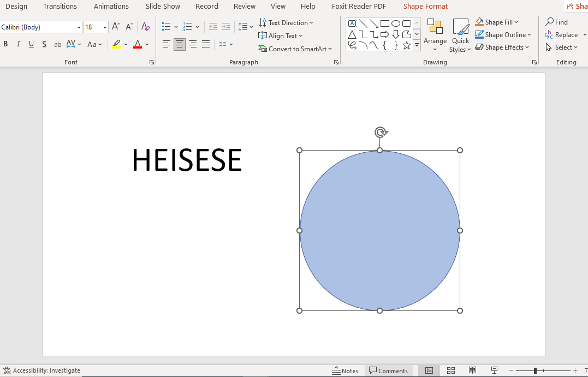Open the font size dropdown
Screen dimensions: 588x377
[104, 27]
